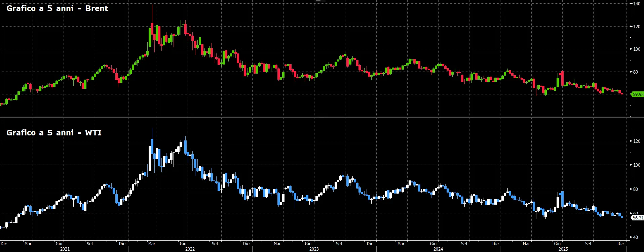Viewport: 644px width, 252px height.
Task: Click the leftmost 'Dic' month label
Action: tap(4, 244)
